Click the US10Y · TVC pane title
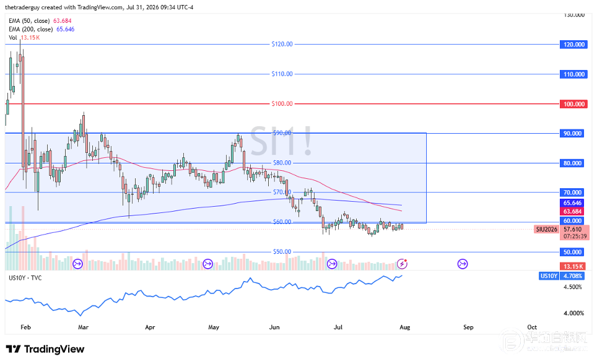Image resolution: width=597 pixels, height=364 pixels. 25,278
